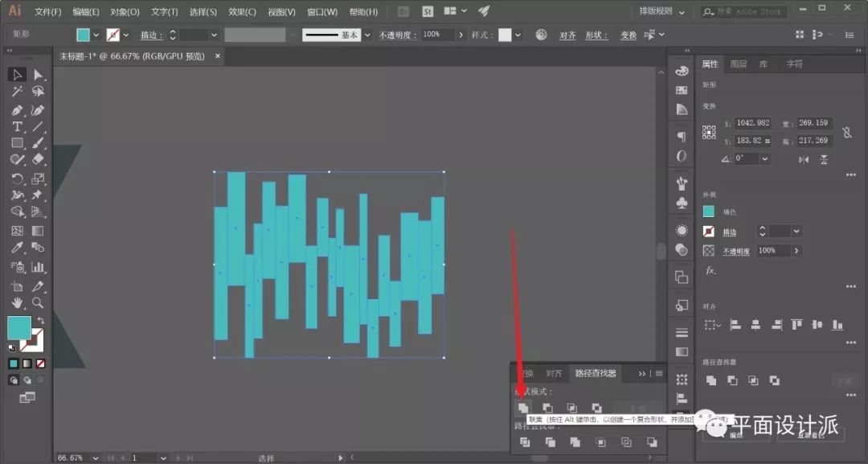Select the Zoom magnifier tool
Viewport: 868px width, 464px height.
click(x=38, y=303)
